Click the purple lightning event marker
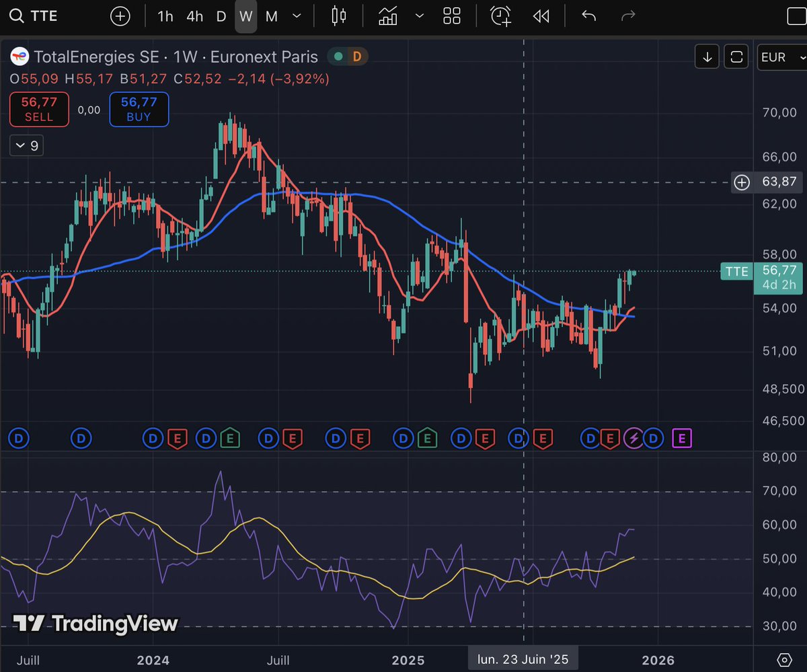The image size is (807, 672). click(633, 439)
